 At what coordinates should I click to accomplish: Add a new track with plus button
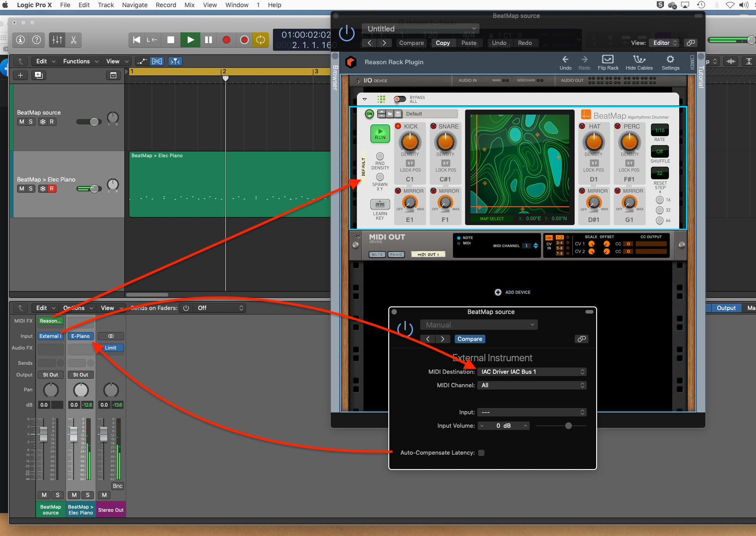coord(20,75)
